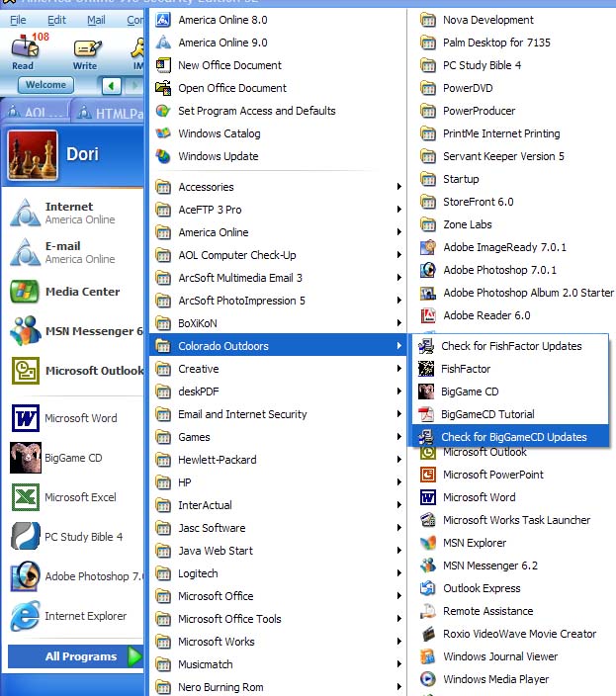Open the AOL Read mail icon
Viewport: 616px width, 696px height.
[24, 52]
